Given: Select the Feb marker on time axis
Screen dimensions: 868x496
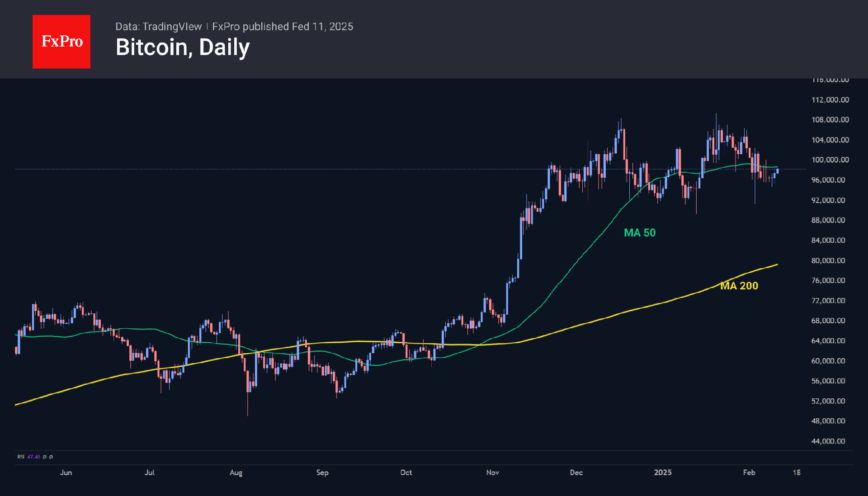Looking at the screenshot, I should point(749,472).
